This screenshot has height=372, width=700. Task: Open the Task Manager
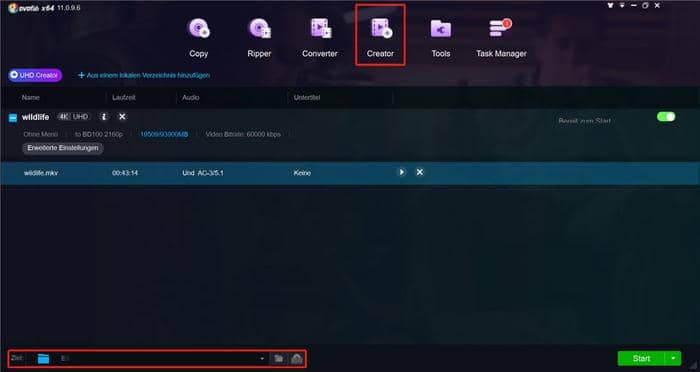click(501, 38)
